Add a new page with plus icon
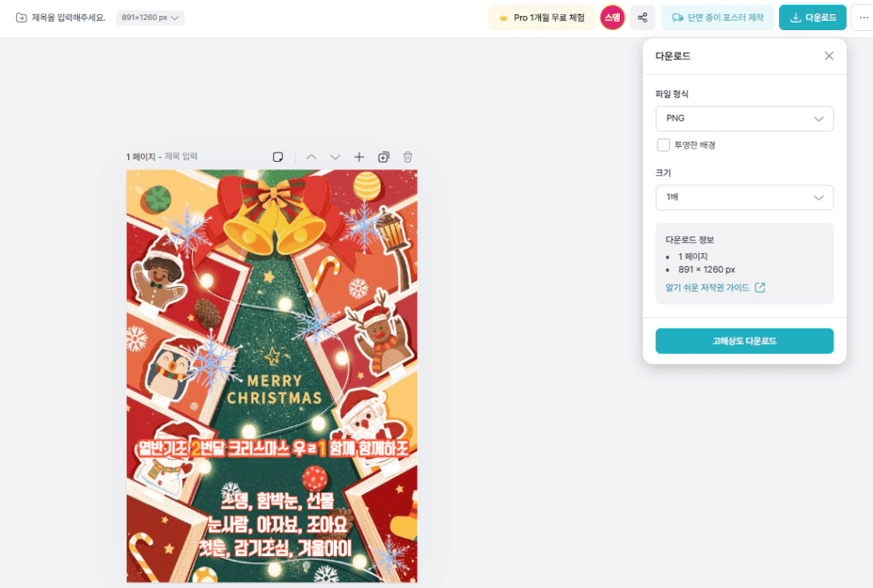Image resolution: width=873 pixels, height=588 pixels. point(359,157)
